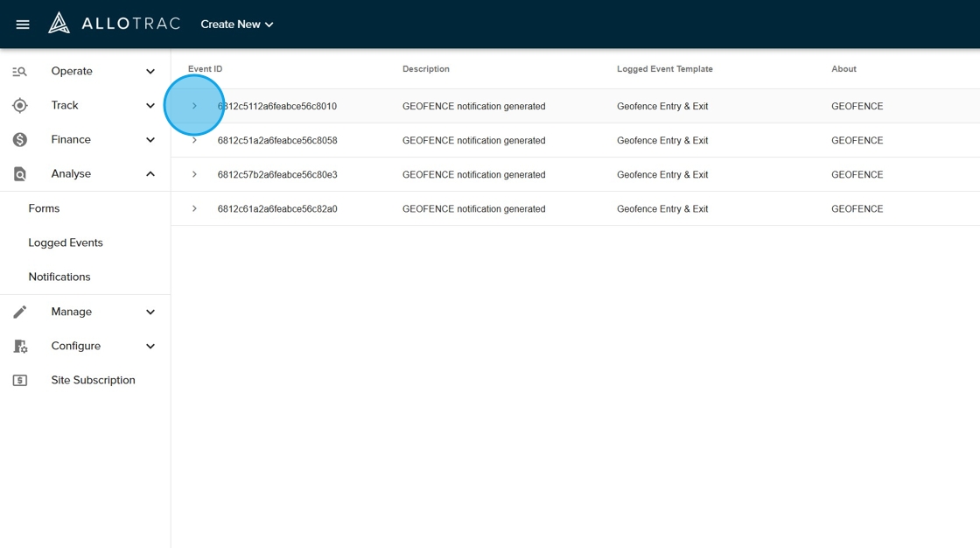Open the hamburger navigation menu

coord(23,25)
